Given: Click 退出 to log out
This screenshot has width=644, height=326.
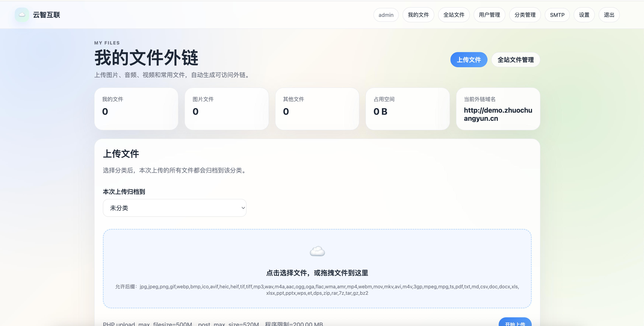Looking at the screenshot, I should tap(609, 15).
